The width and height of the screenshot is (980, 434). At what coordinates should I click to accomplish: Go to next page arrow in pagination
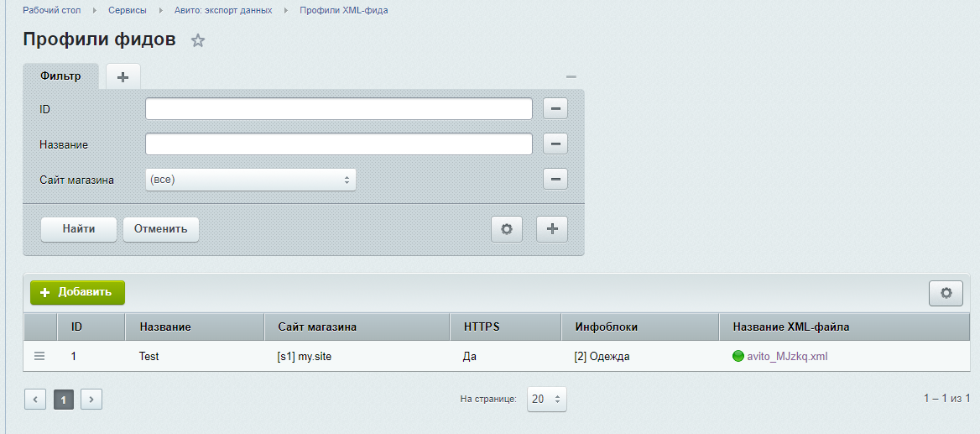pos(91,400)
